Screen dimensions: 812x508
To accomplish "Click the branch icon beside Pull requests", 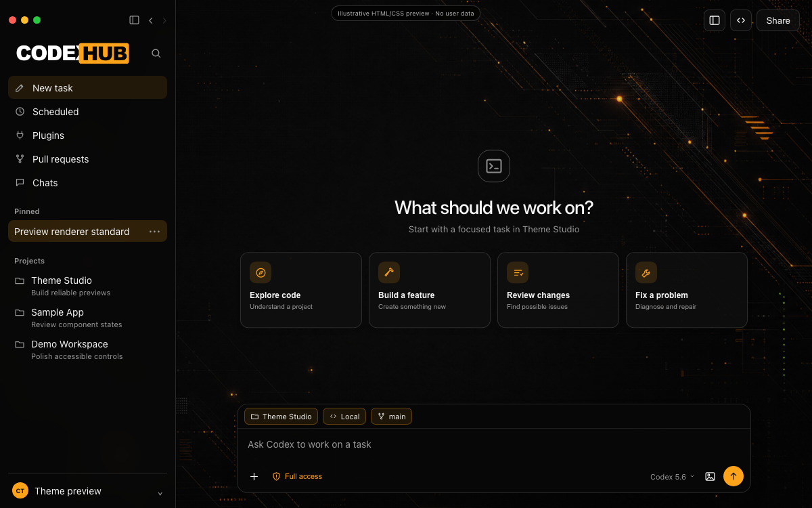I will click(20, 159).
